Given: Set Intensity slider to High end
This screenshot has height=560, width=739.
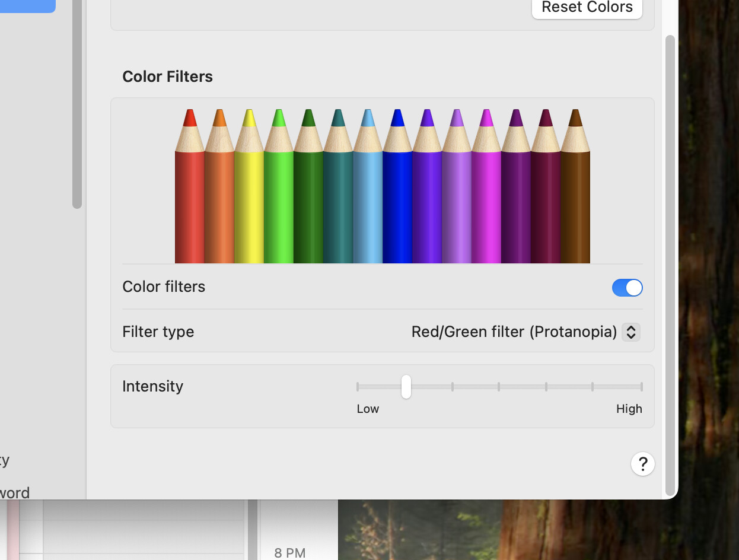Looking at the screenshot, I should (641, 387).
